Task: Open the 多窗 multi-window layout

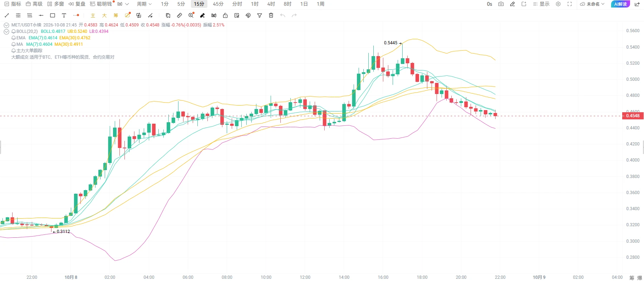Action: pyautogui.click(x=55, y=4)
